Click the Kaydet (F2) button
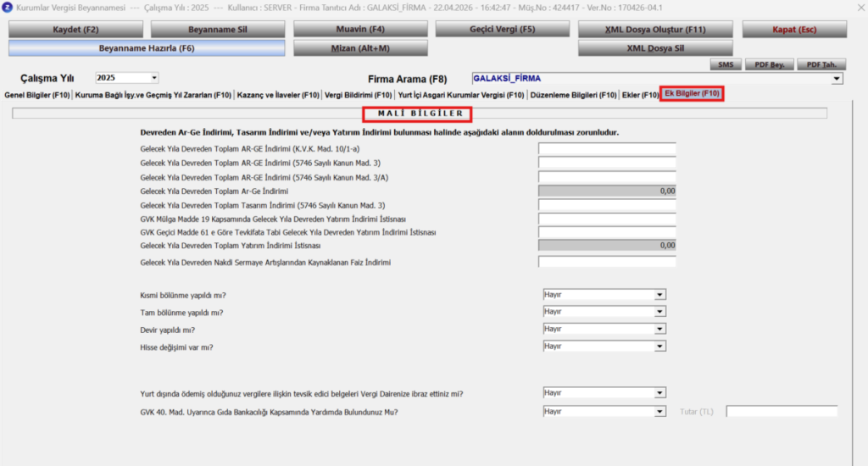This screenshot has height=466, width=868. 75,30
